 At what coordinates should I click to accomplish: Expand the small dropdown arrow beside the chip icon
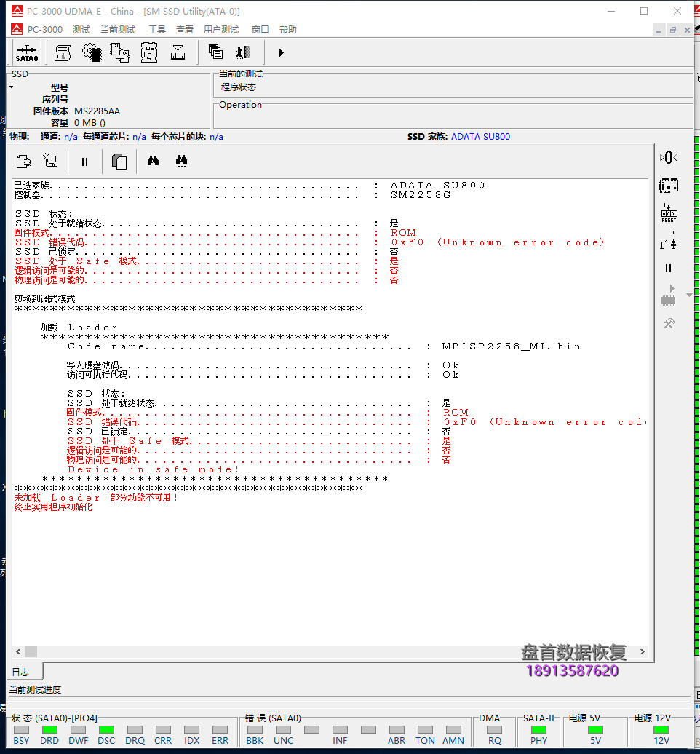[x=689, y=295]
